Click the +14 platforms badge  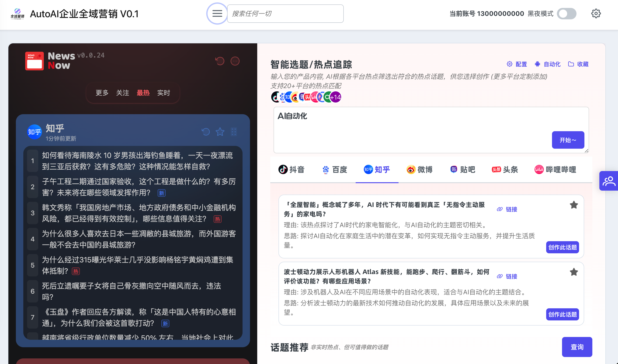click(x=335, y=97)
